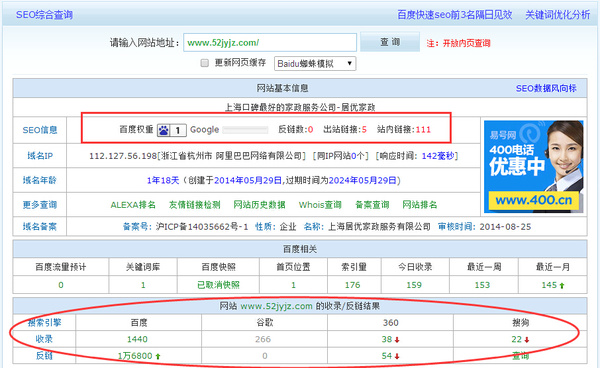Click the Baidu 反链 value 1万6800
Screen dimensions: 600x368
(135, 356)
